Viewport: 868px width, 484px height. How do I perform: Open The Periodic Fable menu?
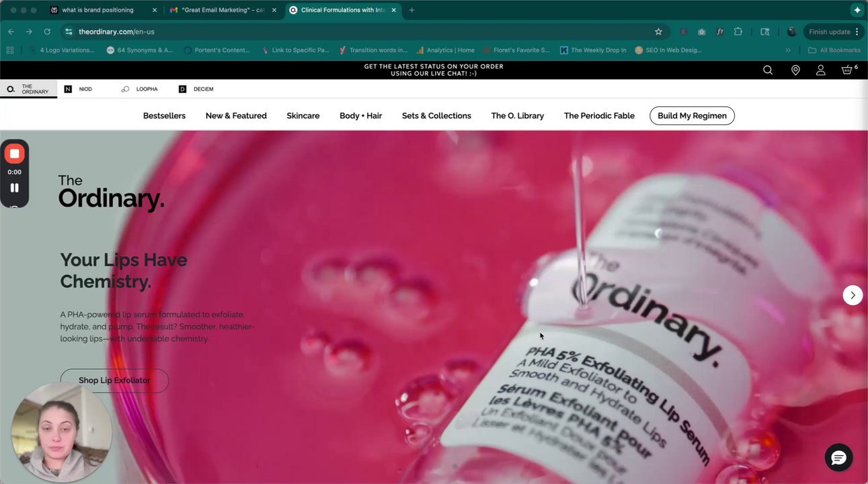599,116
